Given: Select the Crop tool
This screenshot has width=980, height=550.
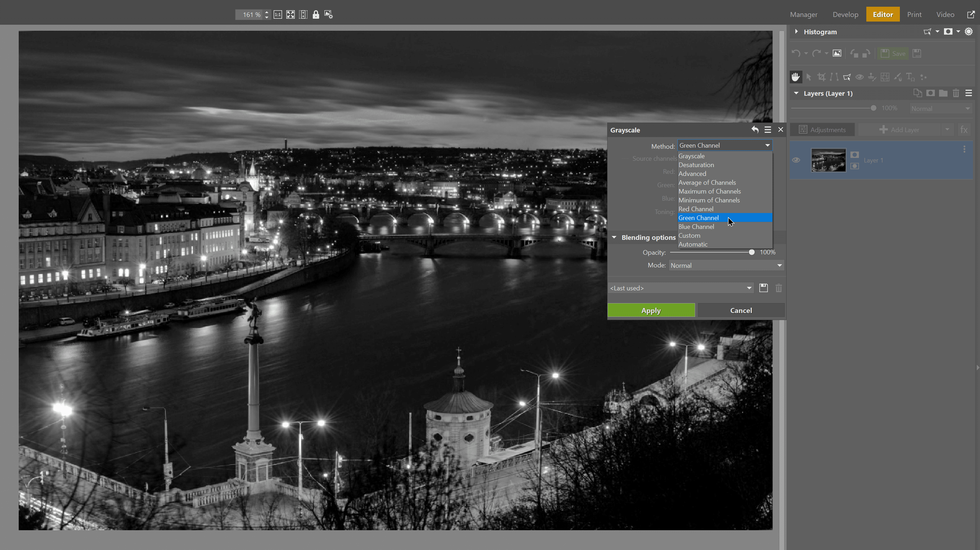Looking at the screenshot, I should (821, 77).
